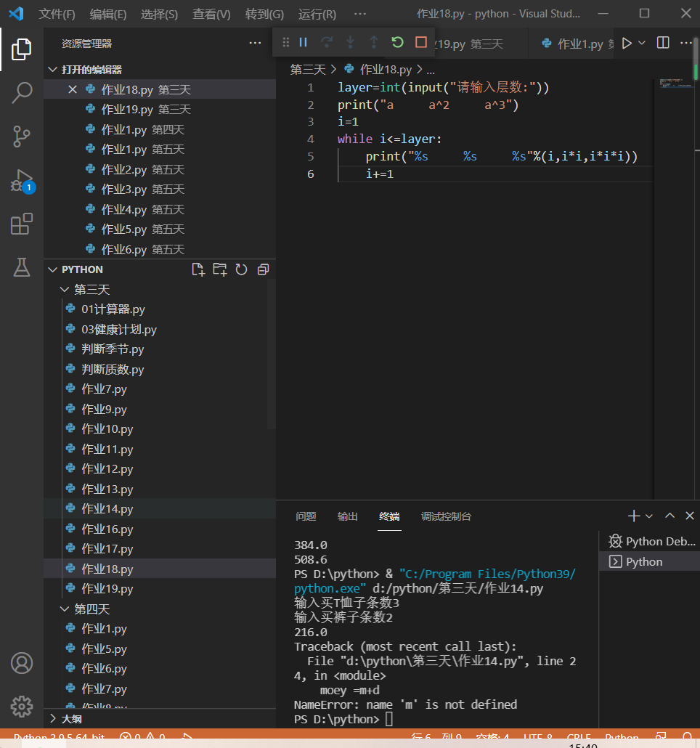The height and width of the screenshot is (748, 700).
Task: Open the new terminal launch profile dropdown
Action: tap(649, 516)
